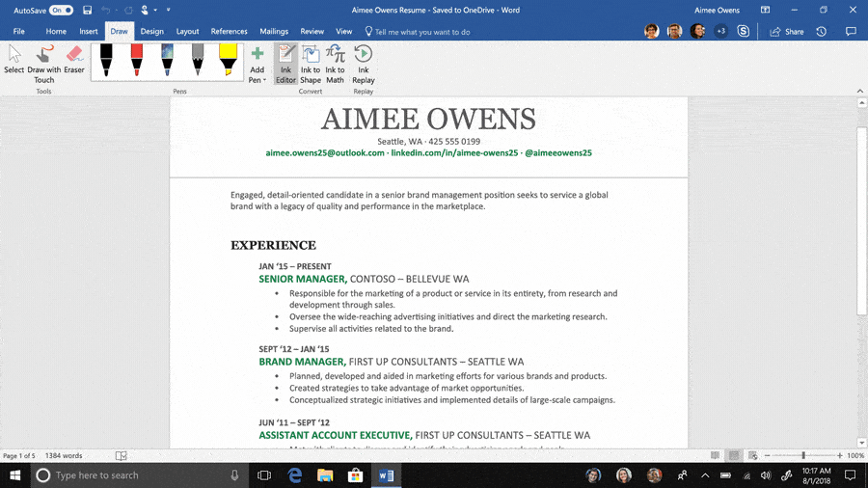Start Ink Replay
This screenshot has width=868, height=488.
(x=364, y=64)
